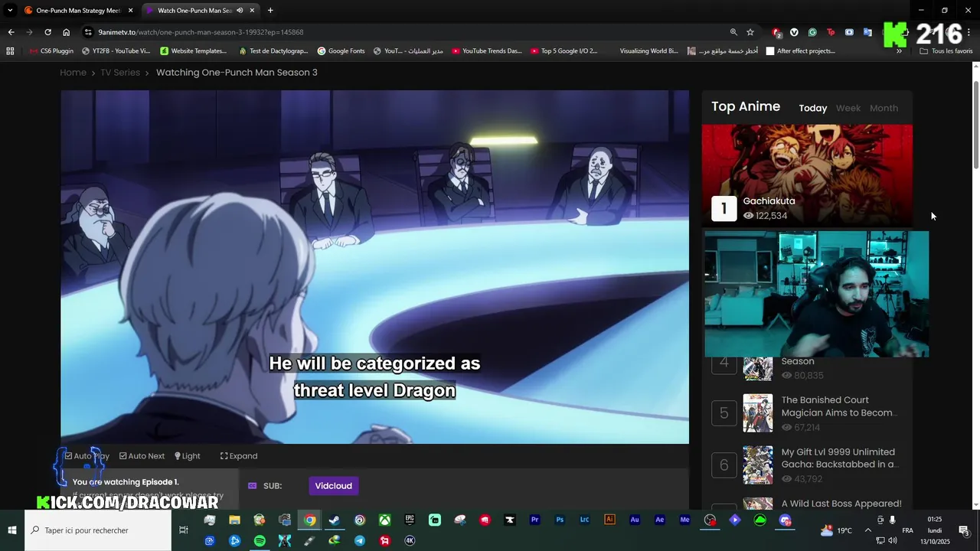Open the volume speaker icon in tray
The height and width of the screenshot is (551, 980).
coord(893,541)
